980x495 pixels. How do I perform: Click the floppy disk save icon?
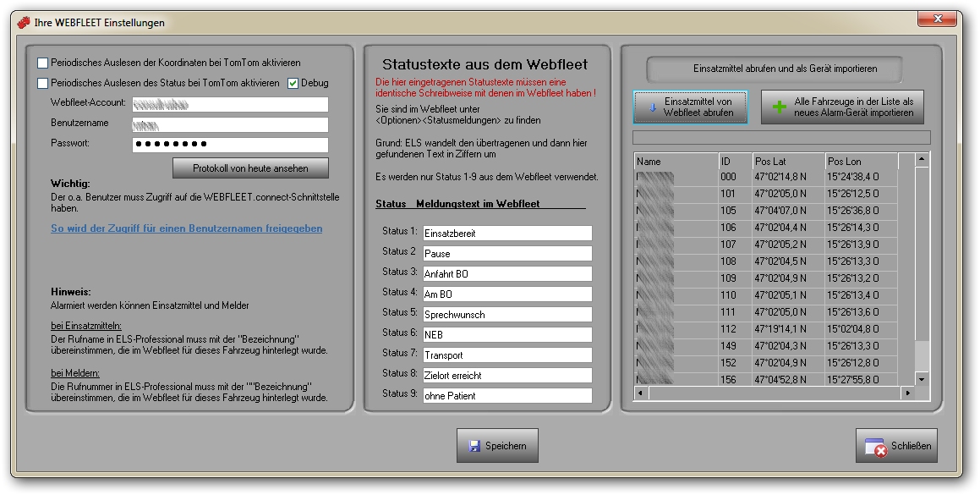474,446
